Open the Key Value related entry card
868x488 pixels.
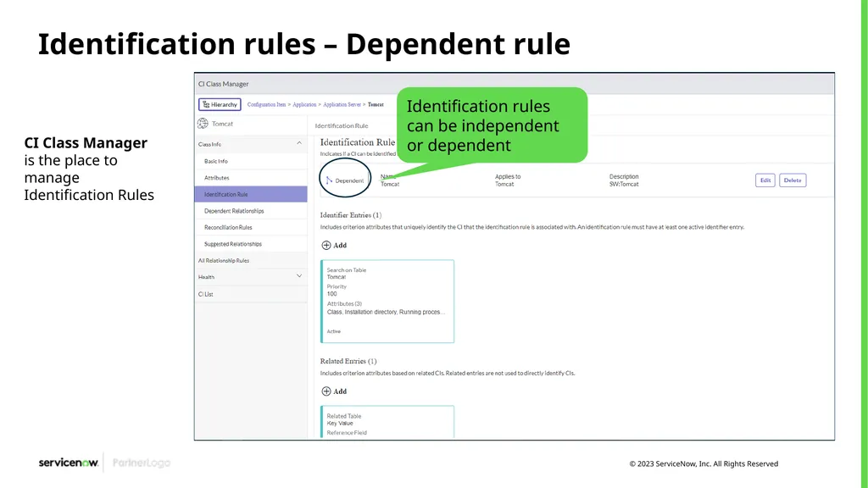(x=387, y=422)
